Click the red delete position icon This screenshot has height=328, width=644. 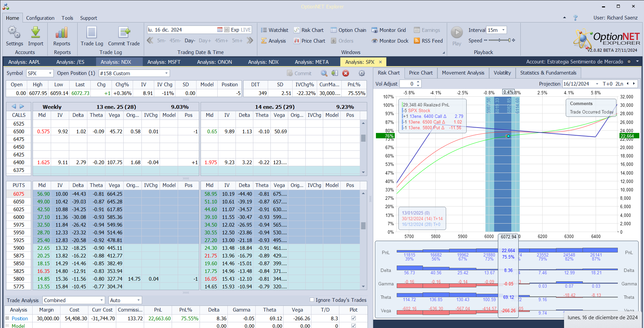346,74
